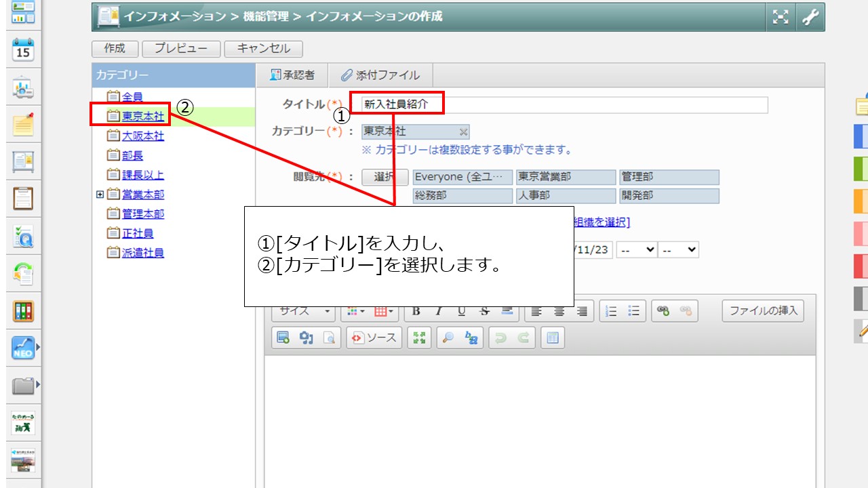Viewport: 868px width, 488px height.
Task: Click the プレビュー button
Action: [x=181, y=49]
